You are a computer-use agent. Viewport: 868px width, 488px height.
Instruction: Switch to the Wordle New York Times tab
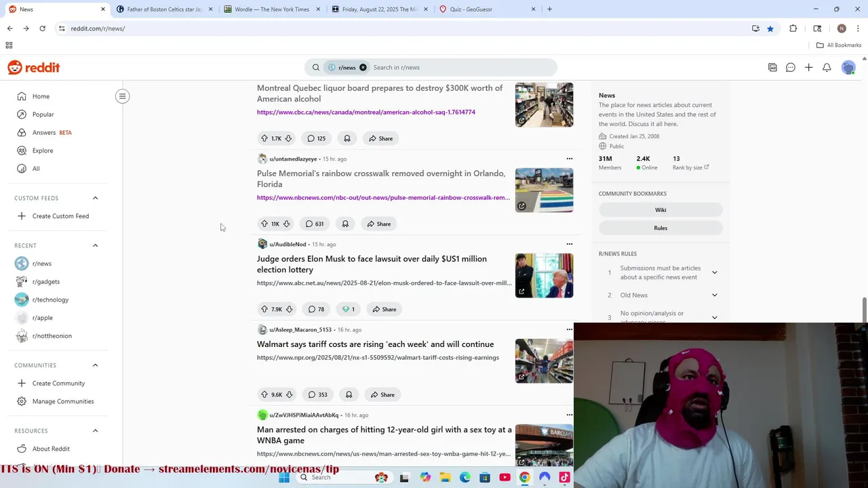pos(272,9)
